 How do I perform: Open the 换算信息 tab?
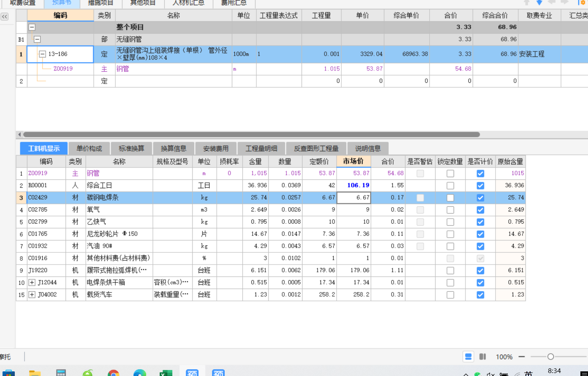(174, 149)
